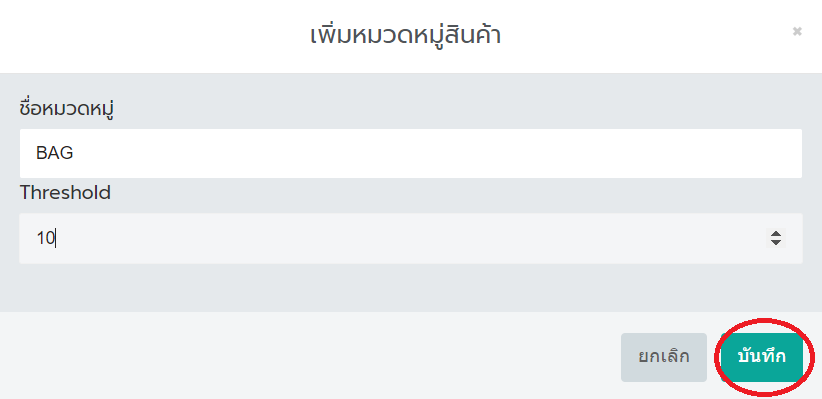822x399 pixels.
Task: Decrease Threshold using the down arrow
Action: [776, 242]
